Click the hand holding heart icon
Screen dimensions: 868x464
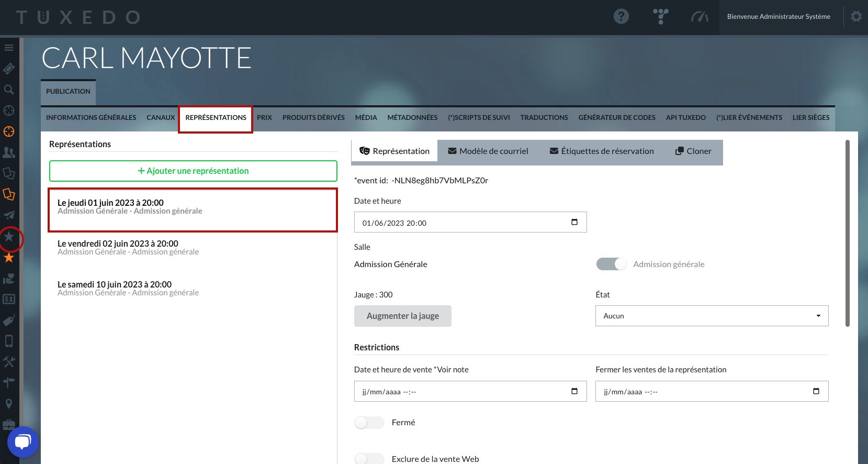[9, 278]
